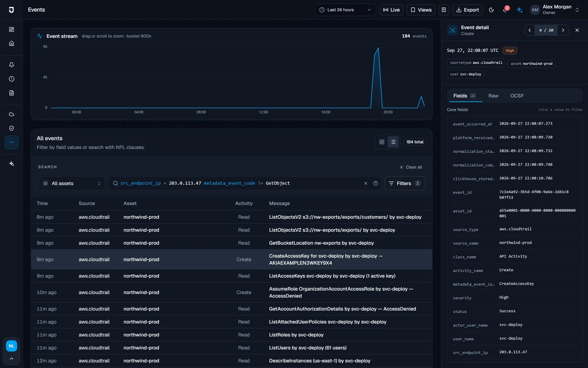The width and height of the screenshot is (588, 368).
Task: Open the ListUsers (61 users) event row
Action: (x=232, y=348)
